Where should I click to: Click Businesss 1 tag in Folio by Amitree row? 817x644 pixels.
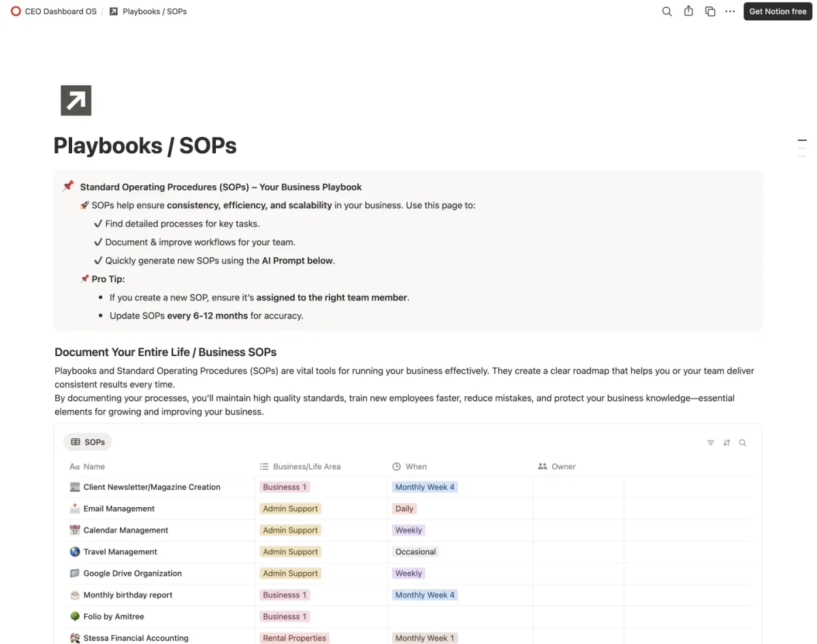[x=285, y=617]
